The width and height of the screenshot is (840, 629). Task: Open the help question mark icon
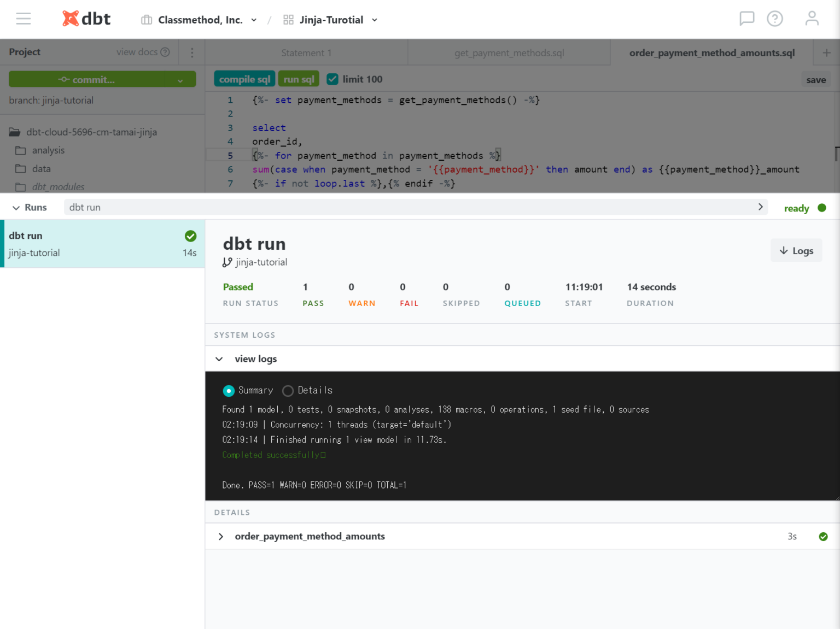point(774,19)
